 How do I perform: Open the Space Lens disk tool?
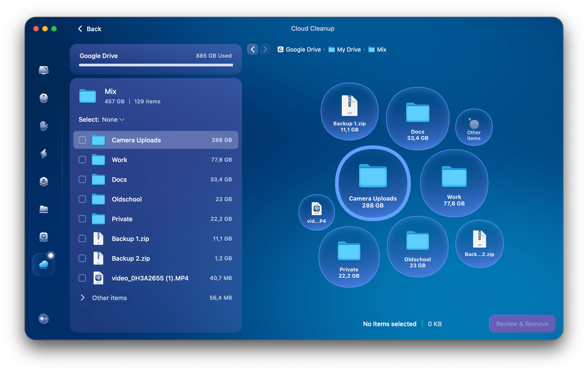[44, 237]
